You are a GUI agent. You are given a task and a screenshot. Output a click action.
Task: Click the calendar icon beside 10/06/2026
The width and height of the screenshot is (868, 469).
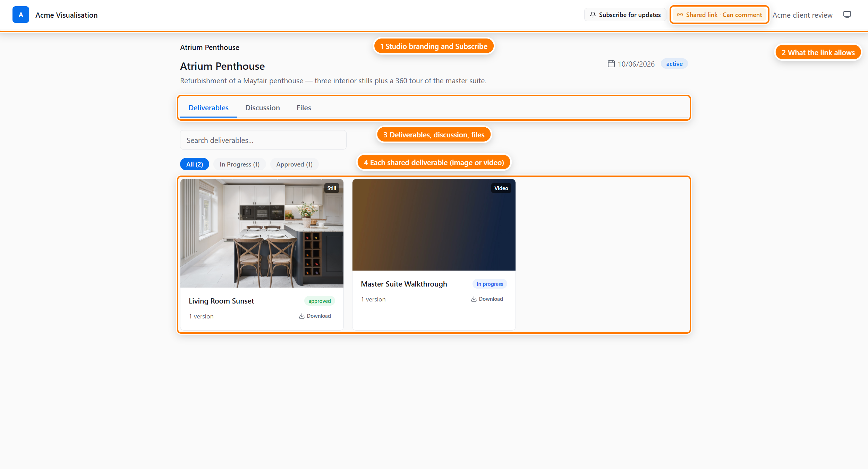click(x=611, y=63)
